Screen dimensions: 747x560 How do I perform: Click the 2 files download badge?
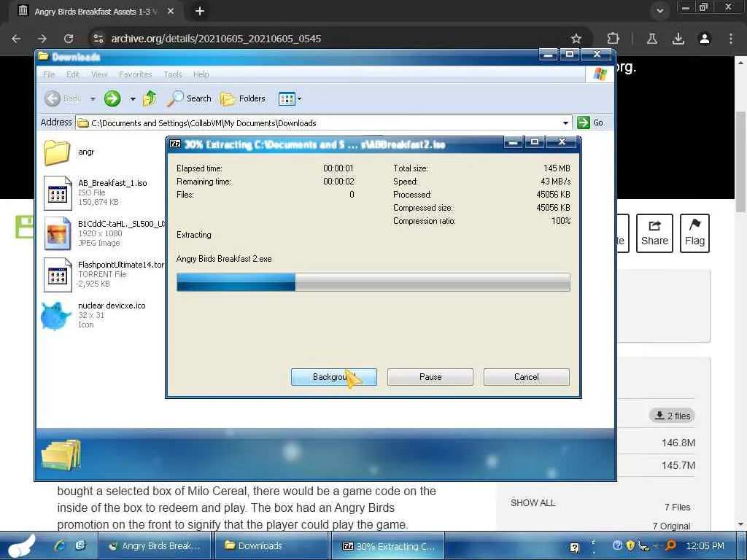(672, 416)
